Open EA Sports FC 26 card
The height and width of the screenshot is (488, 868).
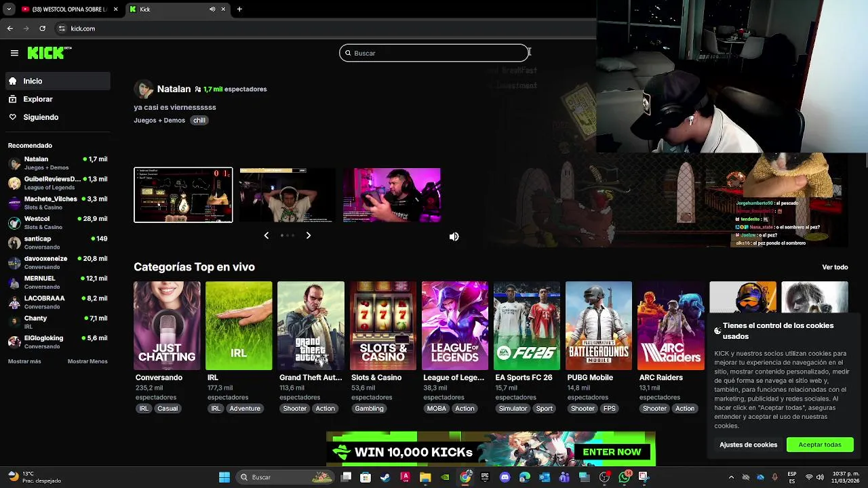point(527,325)
